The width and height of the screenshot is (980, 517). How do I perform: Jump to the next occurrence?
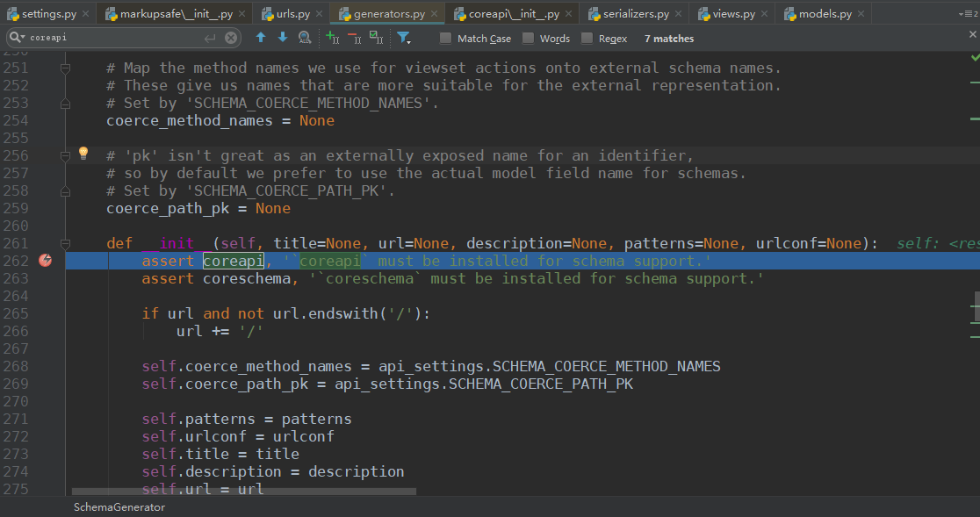click(281, 38)
